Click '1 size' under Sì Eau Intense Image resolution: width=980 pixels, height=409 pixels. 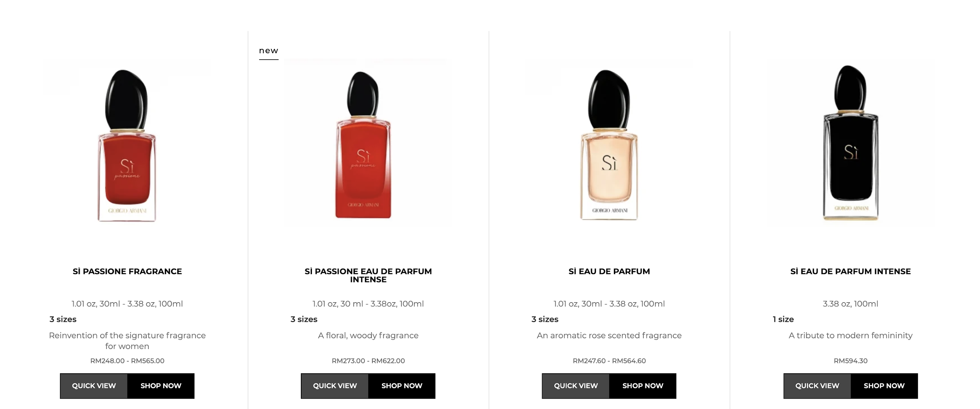tap(783, 319)
